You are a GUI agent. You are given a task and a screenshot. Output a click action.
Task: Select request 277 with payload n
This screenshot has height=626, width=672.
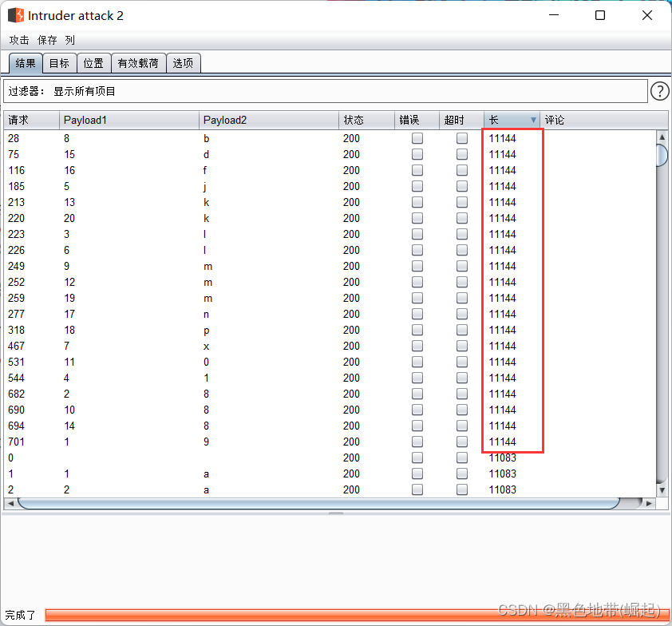pos(330,314)
